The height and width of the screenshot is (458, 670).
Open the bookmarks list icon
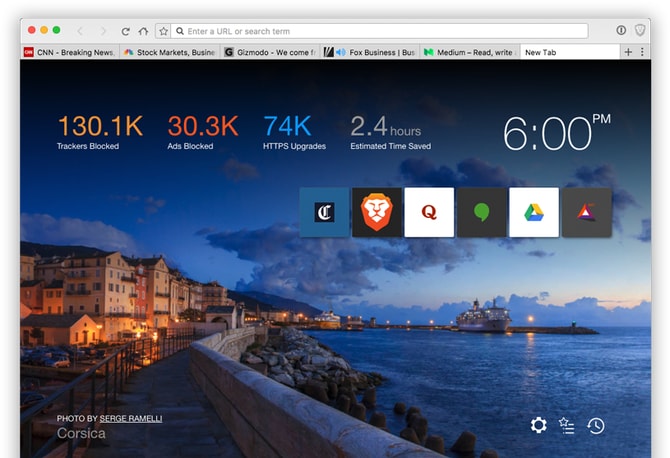tap(567, 426)
